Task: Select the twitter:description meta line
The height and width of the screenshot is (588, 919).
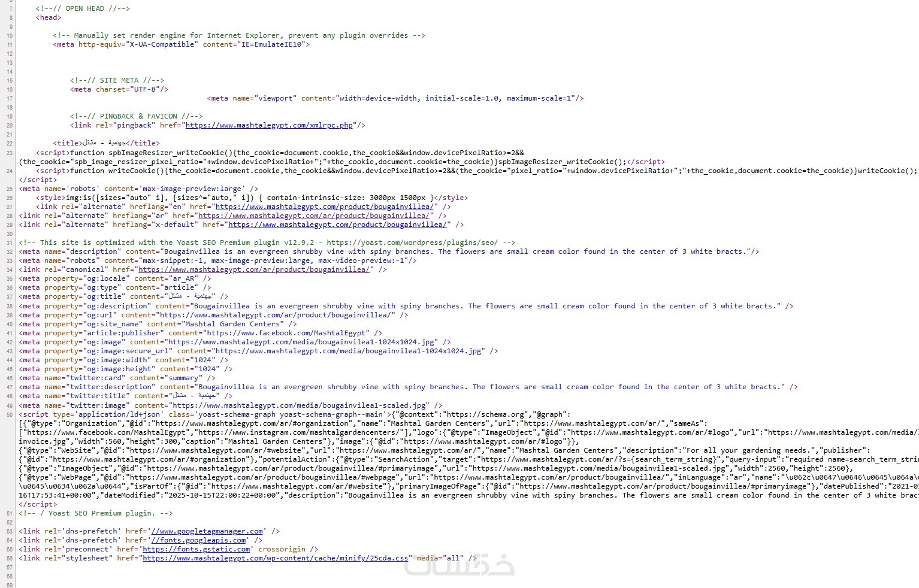Action: point(408,387)
